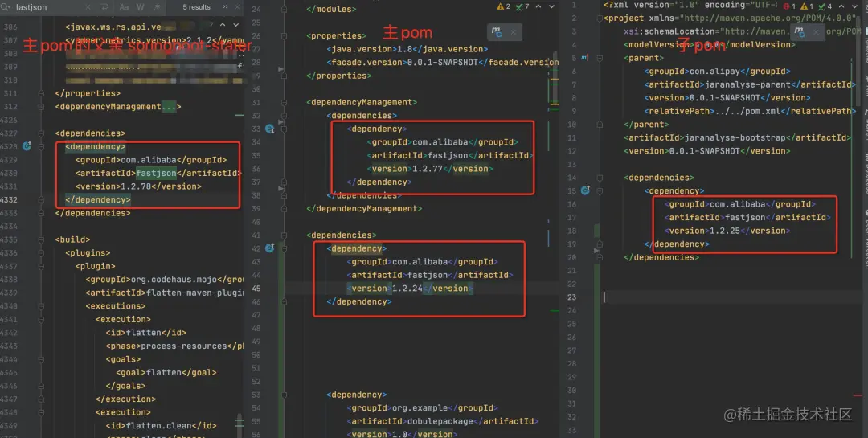Collapse project element at line 2 right editor
This screenshot has width=868, height=438.
[x=599, y=18]
